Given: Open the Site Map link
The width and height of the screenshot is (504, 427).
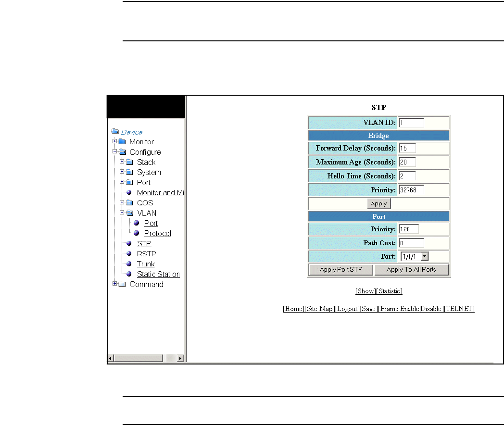Looking at the screenshot, I should 319,309.
